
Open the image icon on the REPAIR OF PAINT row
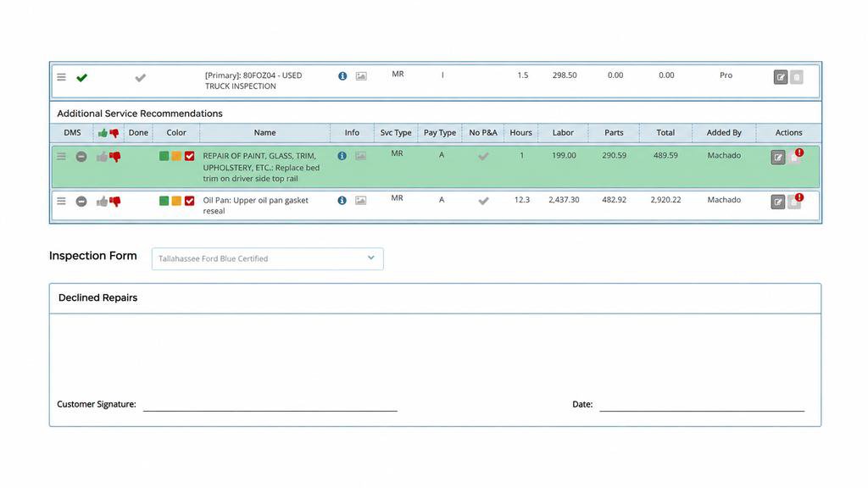click(x=360, y=156)
